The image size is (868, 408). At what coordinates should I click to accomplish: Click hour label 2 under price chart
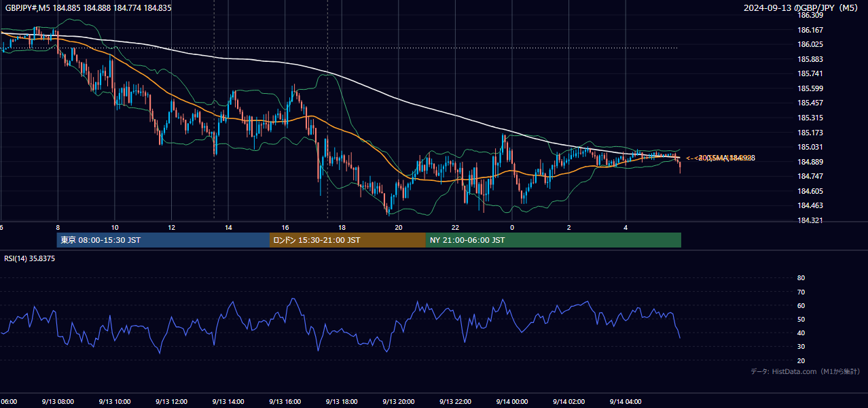(569, 228)
